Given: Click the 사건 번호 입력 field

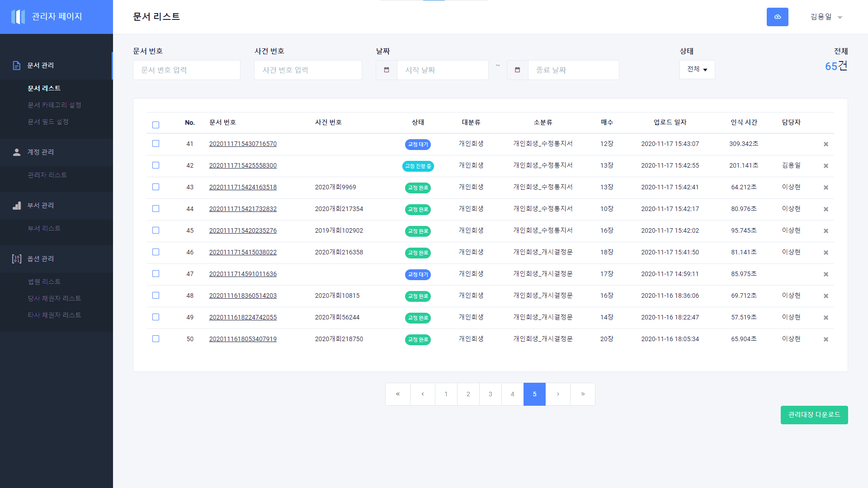Looking at the screenshot, I should click(308, 70).
